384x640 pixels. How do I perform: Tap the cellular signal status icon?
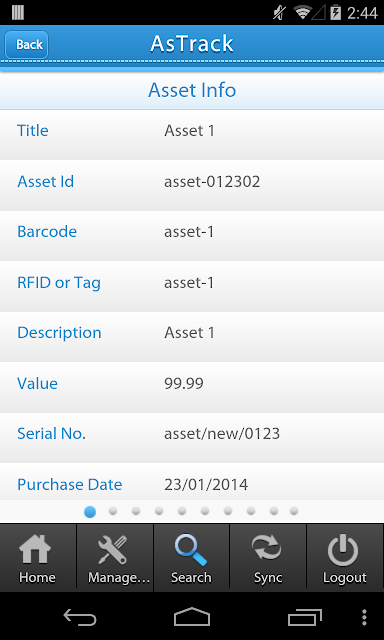pos(320,13)
